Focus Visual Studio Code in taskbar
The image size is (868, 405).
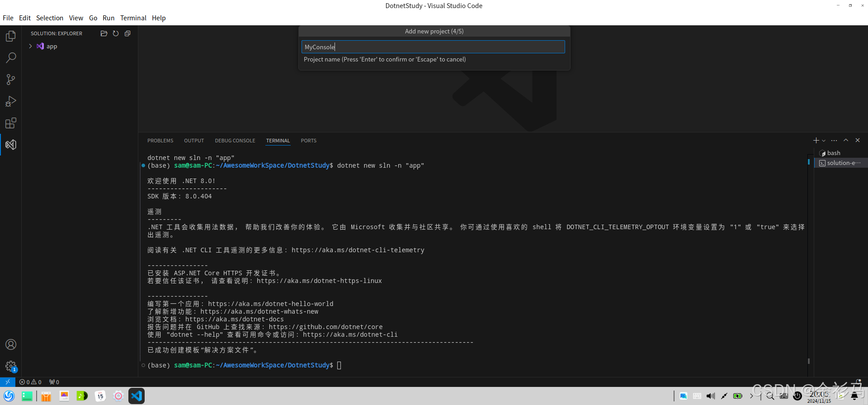[x=137, y=396]
